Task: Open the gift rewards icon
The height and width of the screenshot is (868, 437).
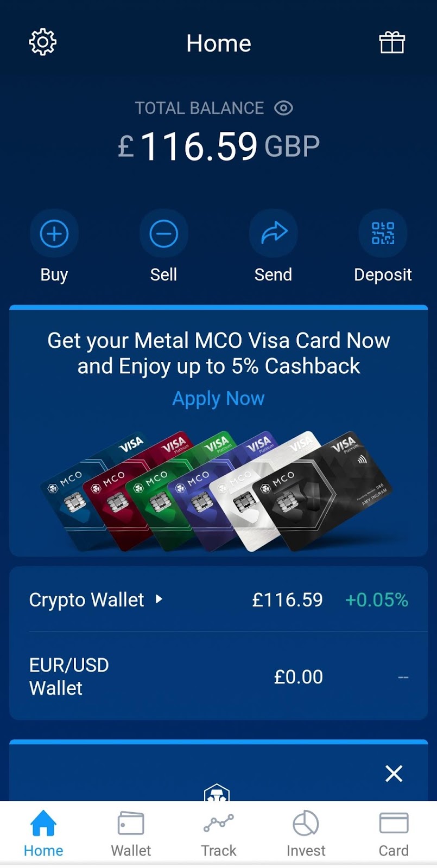Action: point(391,42)
